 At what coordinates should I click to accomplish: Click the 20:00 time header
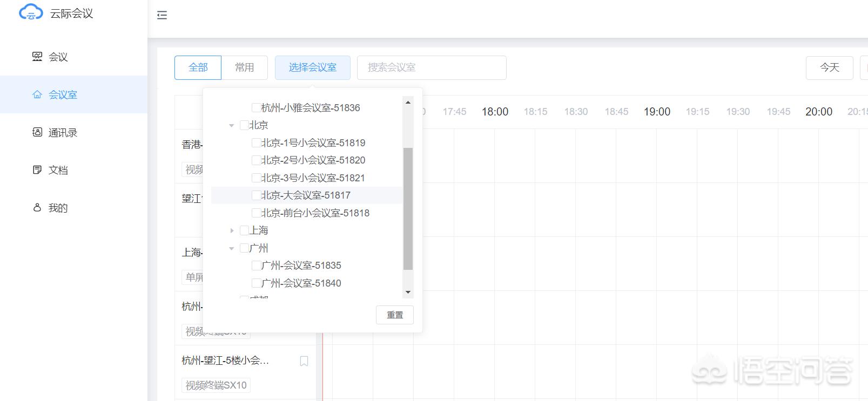819,112
